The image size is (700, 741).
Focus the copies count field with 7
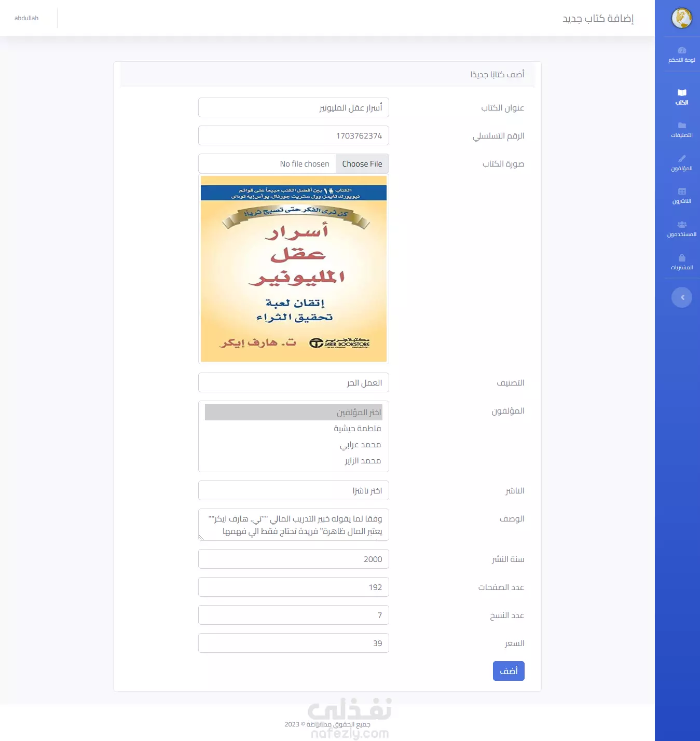point(294,615)
